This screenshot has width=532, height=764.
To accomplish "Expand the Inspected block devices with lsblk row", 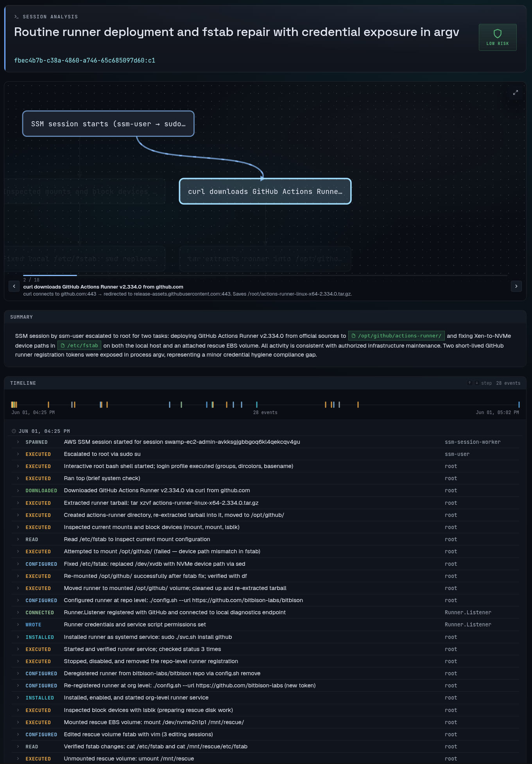I will 265,710.
